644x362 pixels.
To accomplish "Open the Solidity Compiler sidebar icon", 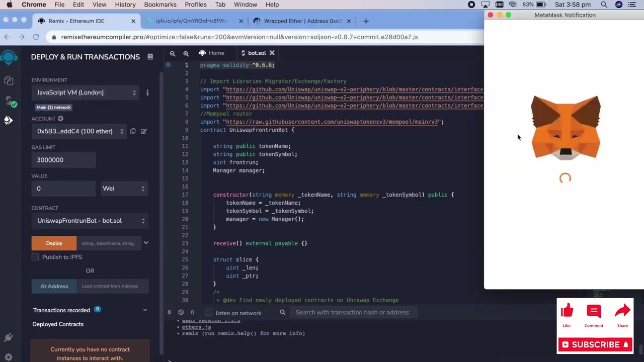I will [9, 101].
